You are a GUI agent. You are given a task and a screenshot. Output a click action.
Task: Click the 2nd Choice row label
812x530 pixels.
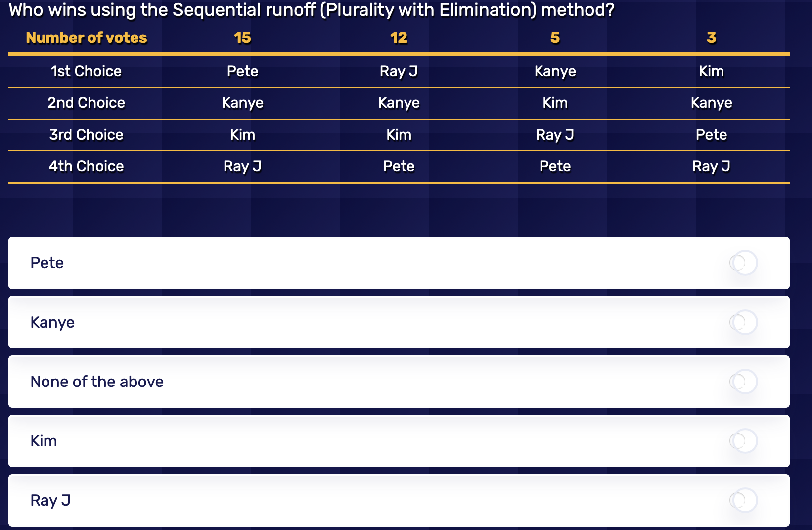click(86, 102)
